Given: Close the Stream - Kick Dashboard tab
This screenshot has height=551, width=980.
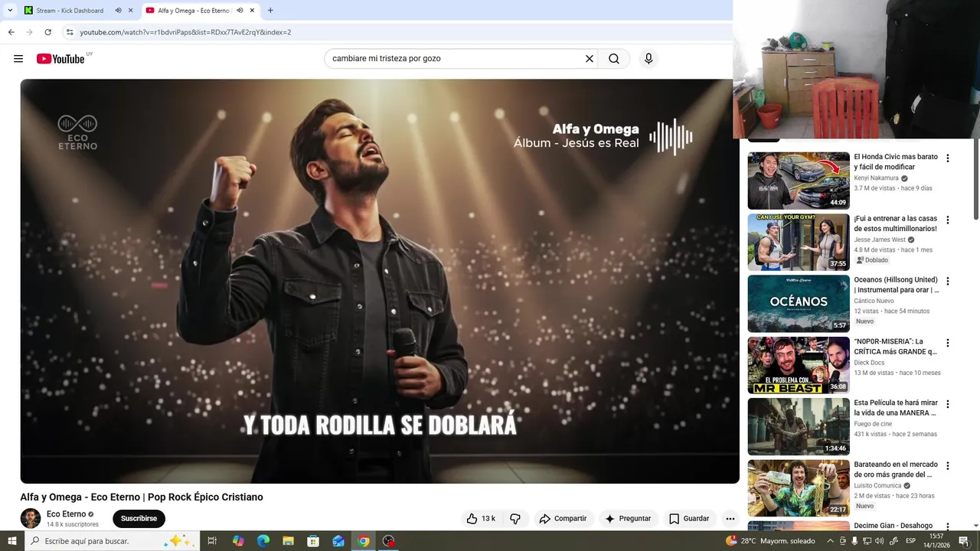Looking at the screenshot, I should click(130, 11).
